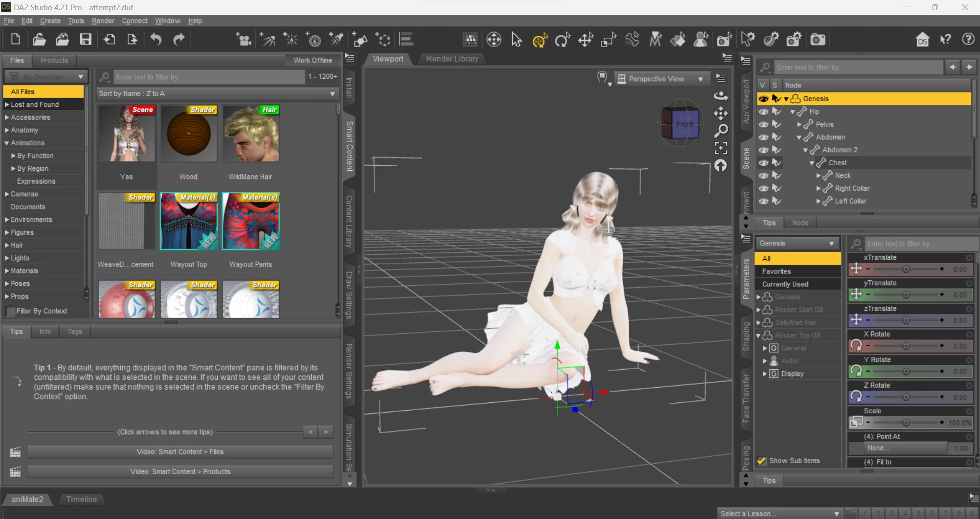Click the pan camera icon in viewport
Image resolution: width=980 pixels, height=519 pixels.
coord(721,113)
